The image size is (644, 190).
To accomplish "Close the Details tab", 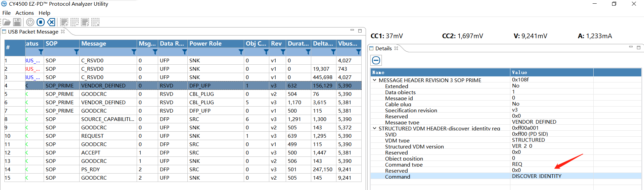I will tap(396, 48).
